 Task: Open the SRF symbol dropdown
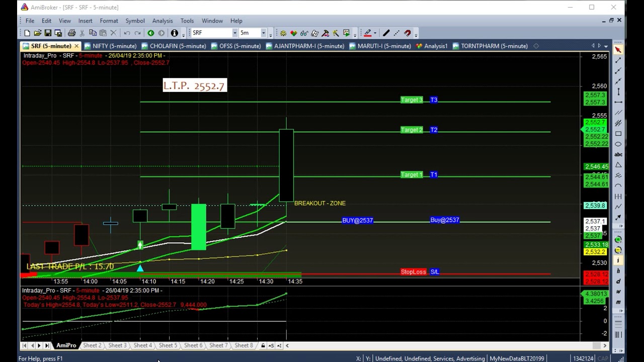coord(234,33)
